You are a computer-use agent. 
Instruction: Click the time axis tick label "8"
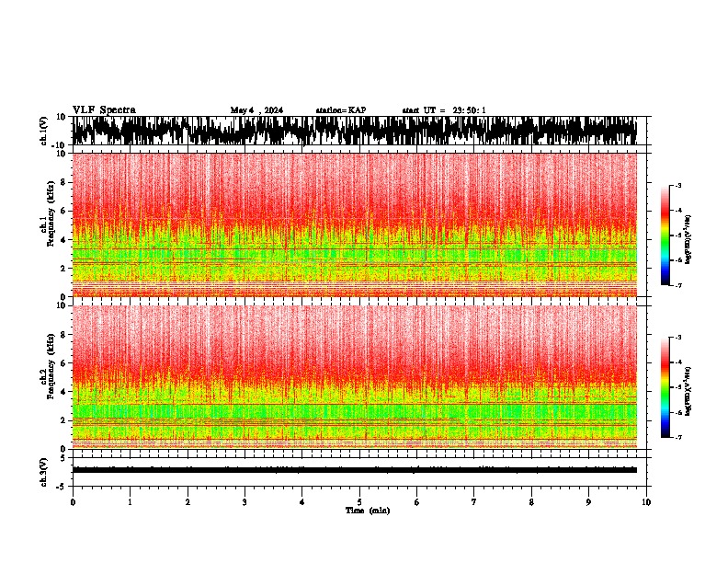coord(531,502)
